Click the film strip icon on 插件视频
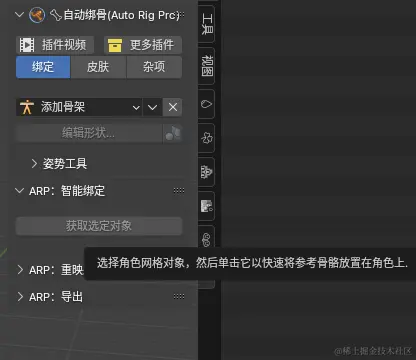 27,45
